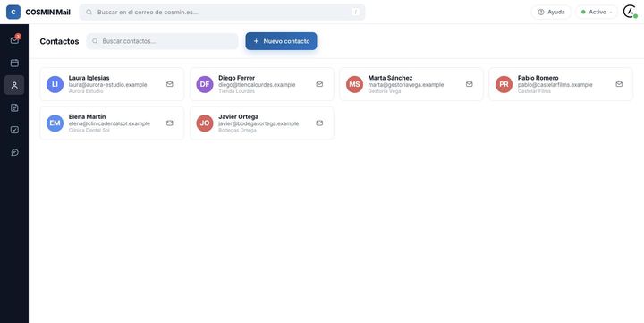The height and width of the screenshot is (323, 644).
Task: Email Elena Martín via envelope icon
Action: coord(170,123)
